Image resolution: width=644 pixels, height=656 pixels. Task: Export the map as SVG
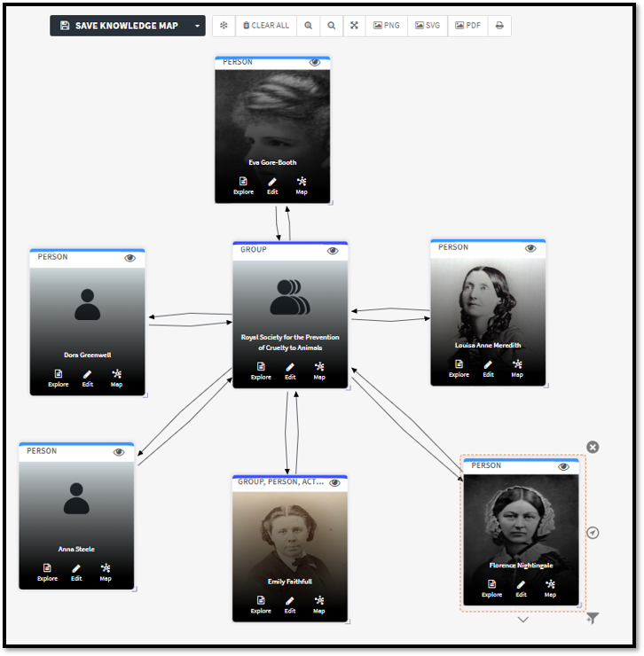click(x=428, y=26)
